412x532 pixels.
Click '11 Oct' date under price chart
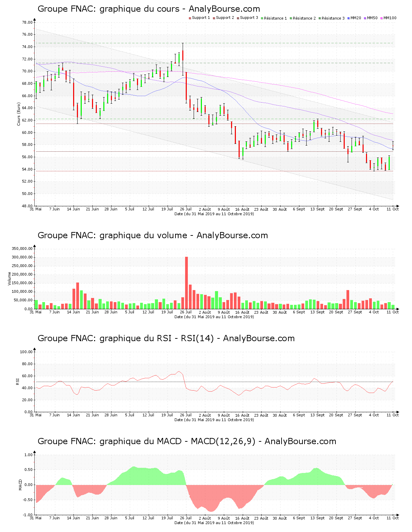point(392,209)
